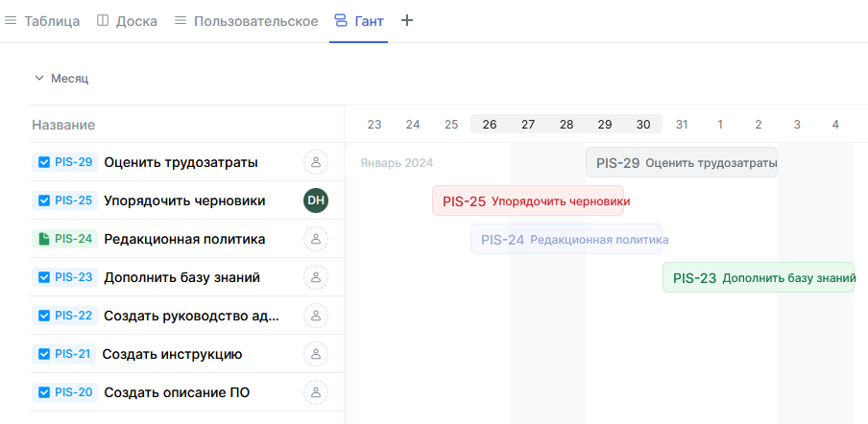Open the DH assignee avatar on PIS-25
868x424 pixels.
316,200
